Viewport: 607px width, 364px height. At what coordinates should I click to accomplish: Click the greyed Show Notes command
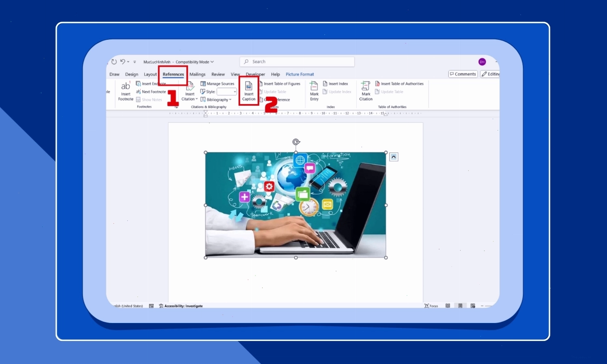coord(149,100)
